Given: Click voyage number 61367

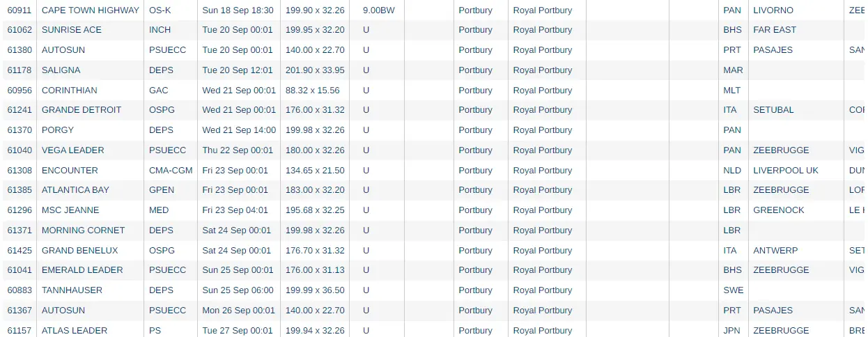Looking at the screenshot, I should pyautogui.click(x=20, y=311).
